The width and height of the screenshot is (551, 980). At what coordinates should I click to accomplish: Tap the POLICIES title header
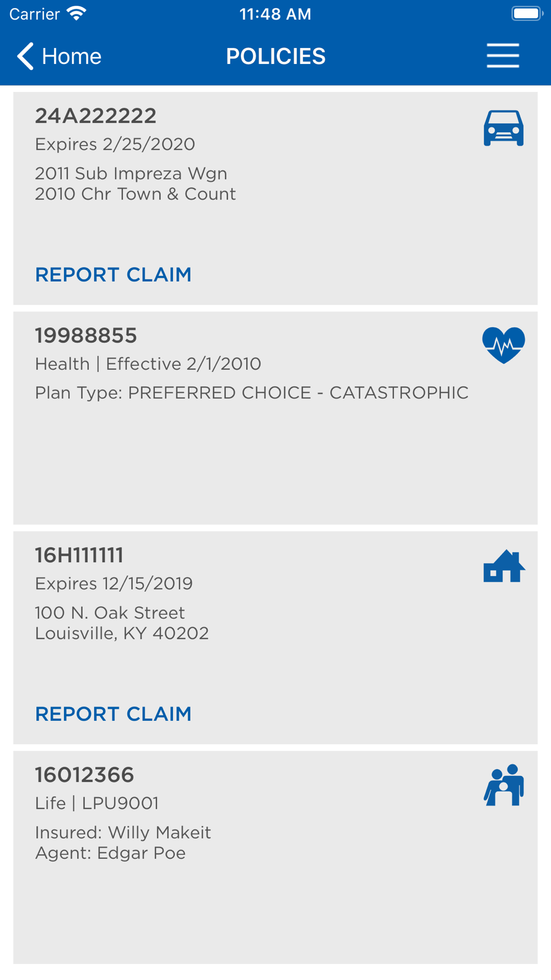pyautogui.click(x=276, y=56)
